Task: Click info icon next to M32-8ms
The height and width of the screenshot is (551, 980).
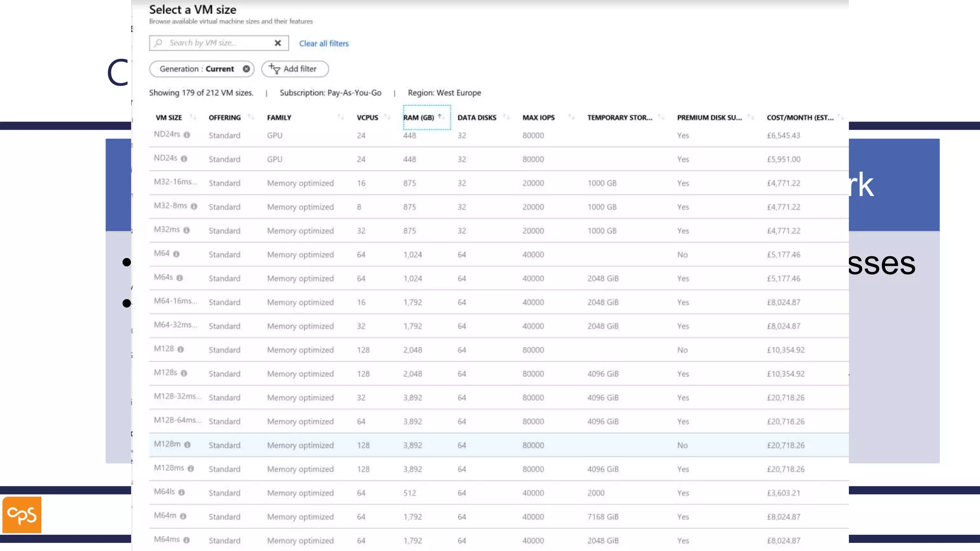Action: tap(194, 207)
